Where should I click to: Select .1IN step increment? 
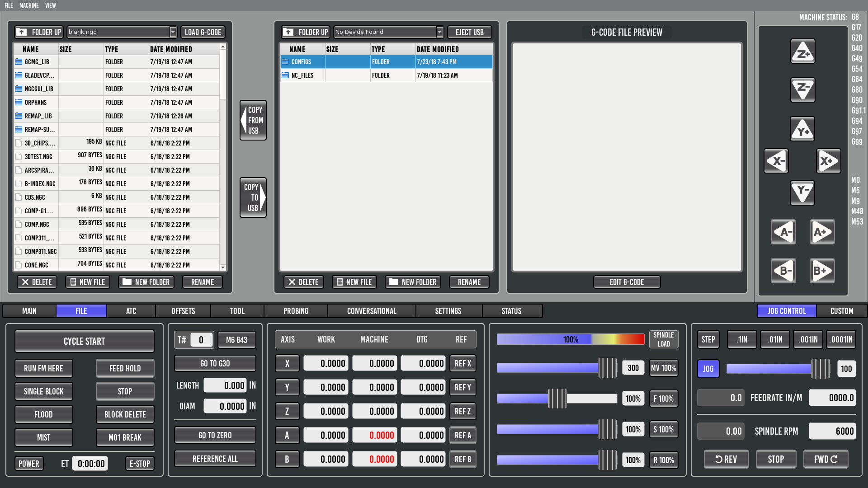click(741, 339)
